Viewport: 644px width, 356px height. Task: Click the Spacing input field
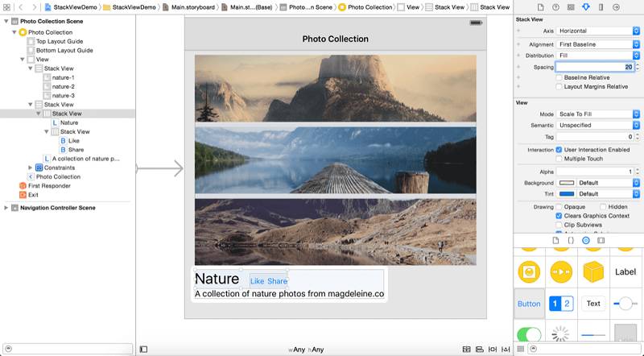(595, 67)
